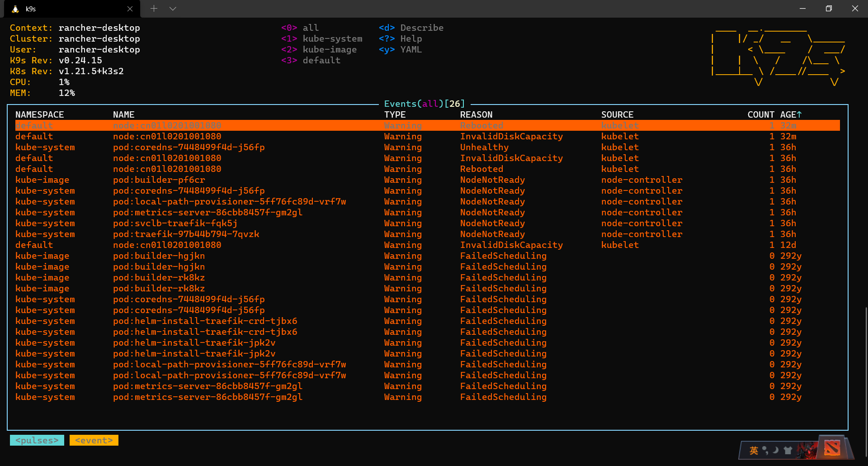Click the YAML shortcut hint

[401, 49]
